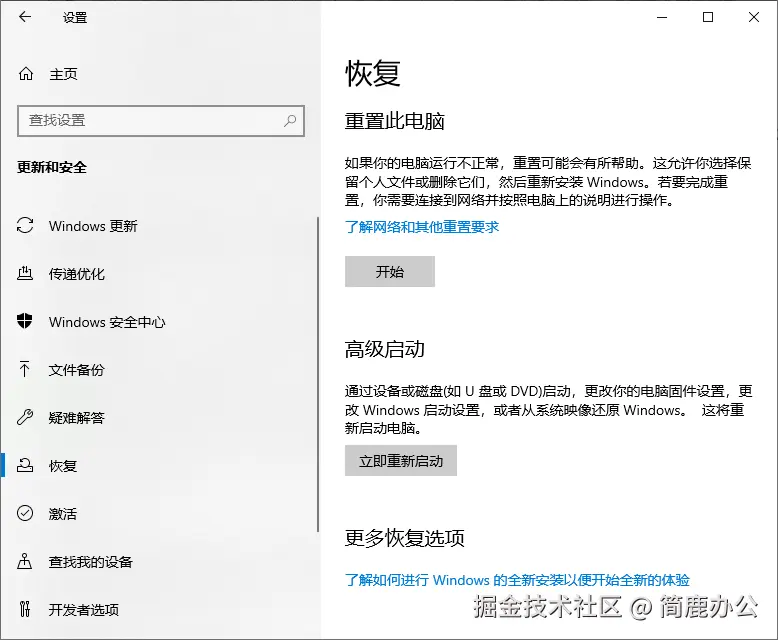Click the back arrow in Settings title bar
The image size is (778, 640).
[x=25, y=17]
